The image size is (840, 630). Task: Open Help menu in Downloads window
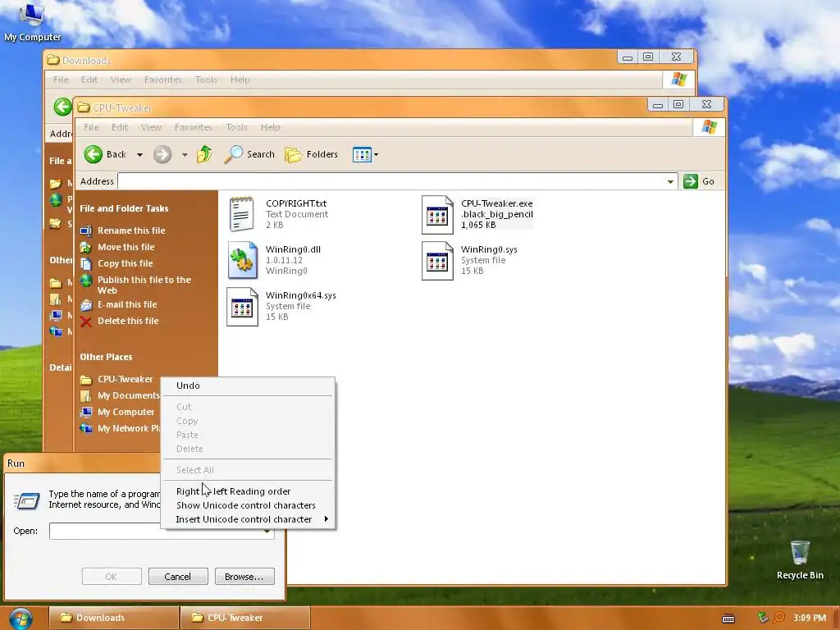(x=240, y=80)
